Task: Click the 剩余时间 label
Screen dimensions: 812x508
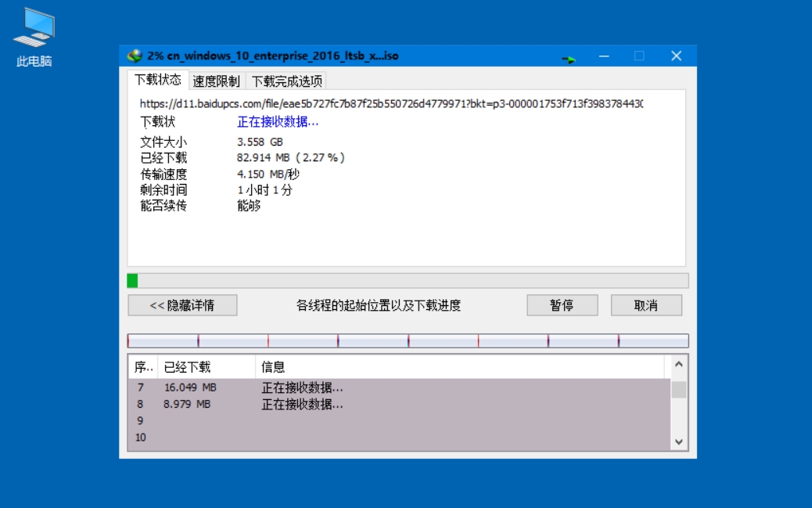Action: tap(163, 190)
